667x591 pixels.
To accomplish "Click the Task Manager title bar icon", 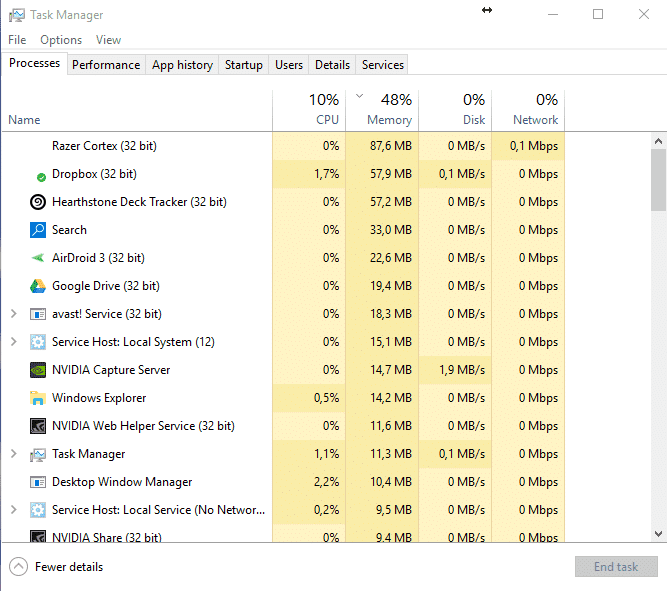I will (17, 15).
